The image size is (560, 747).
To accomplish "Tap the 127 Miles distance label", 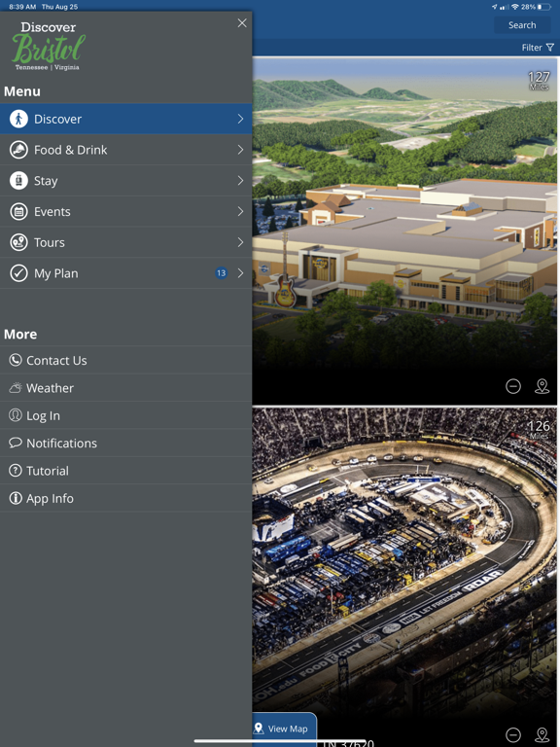I will (x=539, y=80).
